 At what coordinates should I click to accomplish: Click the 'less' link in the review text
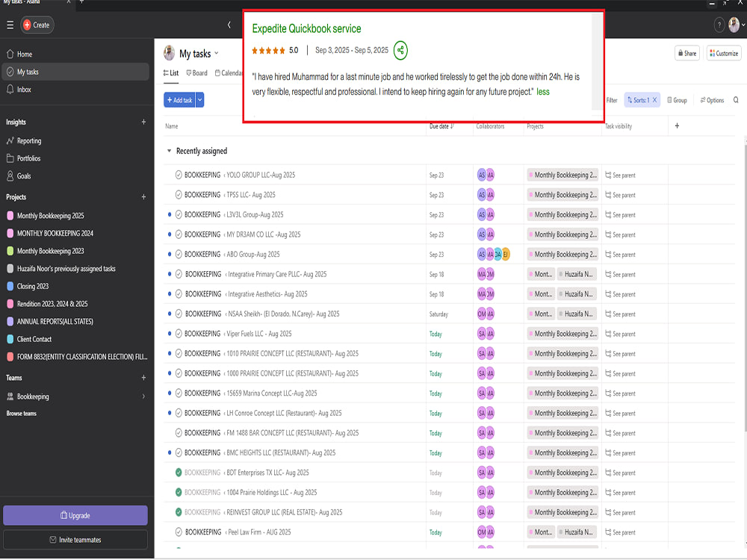(542, 92)
